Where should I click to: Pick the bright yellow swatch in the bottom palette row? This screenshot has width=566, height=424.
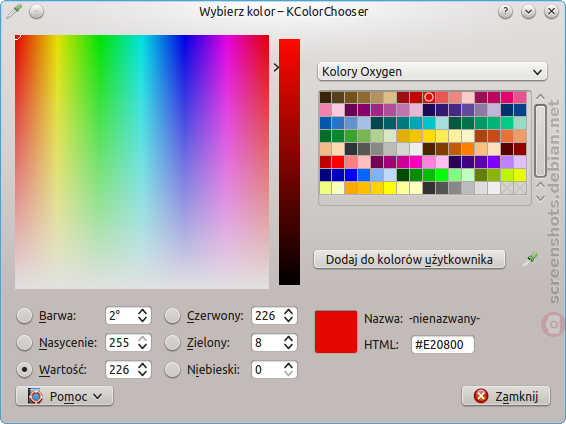click(390, 188)
